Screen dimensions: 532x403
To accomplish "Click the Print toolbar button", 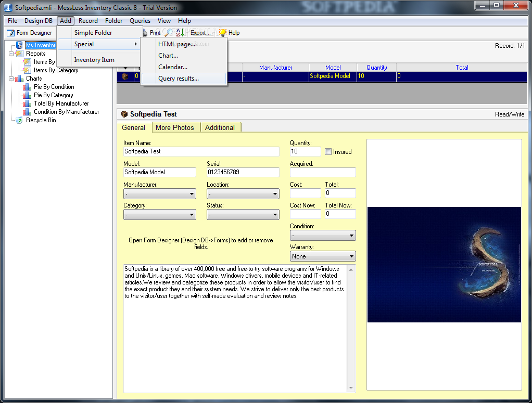I will click(151, 33).
